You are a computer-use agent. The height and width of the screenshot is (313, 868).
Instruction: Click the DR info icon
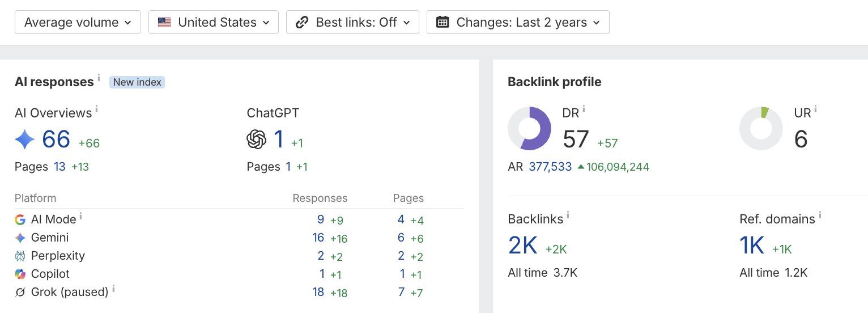pos(584,108)
